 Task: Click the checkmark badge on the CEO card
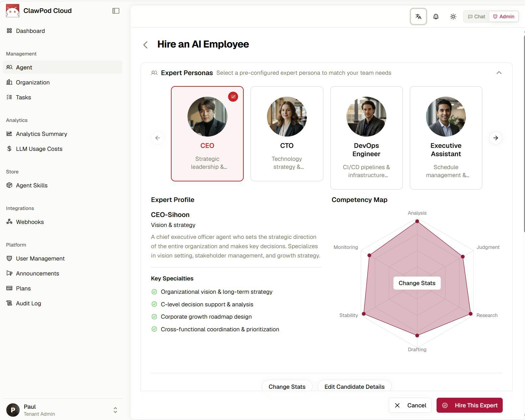point(233,97)
